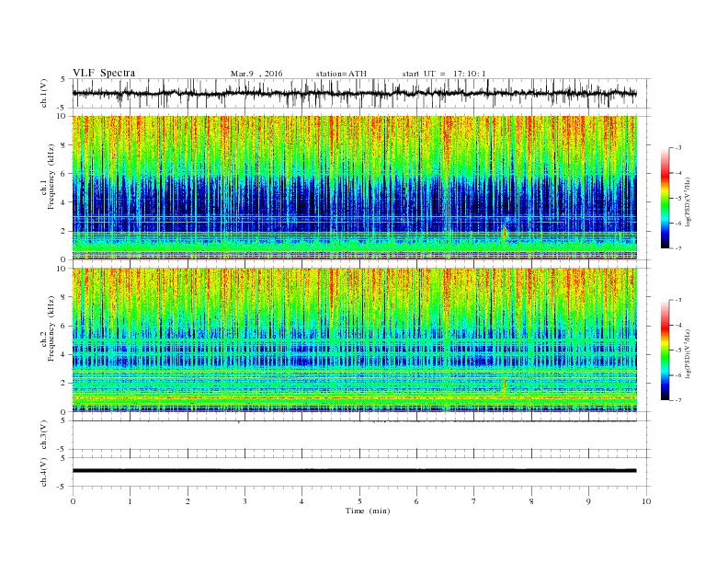This screenshot has height=563, width=728.
Task: Click the "8" kHz tick on ch.1 spectrogram
Action: [63, 145]
